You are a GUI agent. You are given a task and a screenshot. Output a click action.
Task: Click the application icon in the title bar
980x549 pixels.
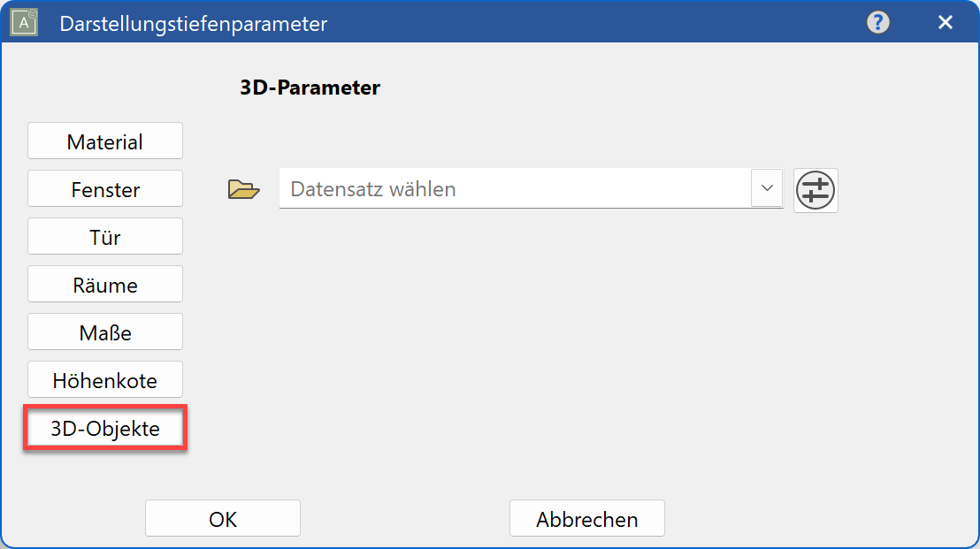[x=22, y=21]
